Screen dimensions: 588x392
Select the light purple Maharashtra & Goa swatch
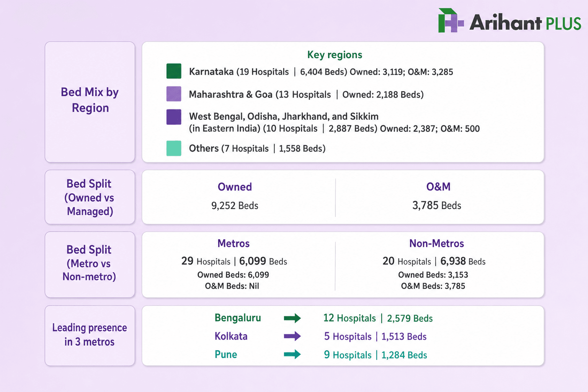(x=174, y=94)
